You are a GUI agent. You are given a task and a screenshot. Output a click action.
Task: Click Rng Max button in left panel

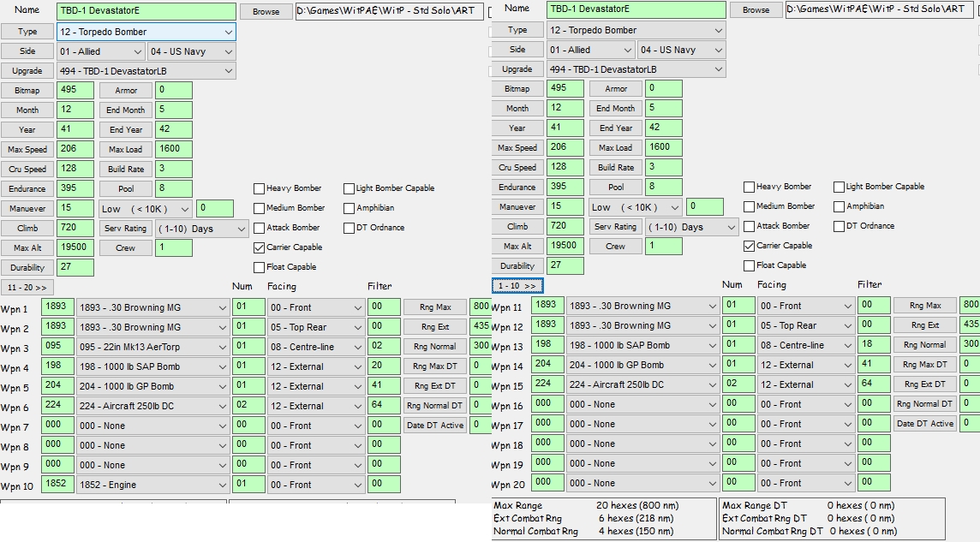(x=436, y=307)
